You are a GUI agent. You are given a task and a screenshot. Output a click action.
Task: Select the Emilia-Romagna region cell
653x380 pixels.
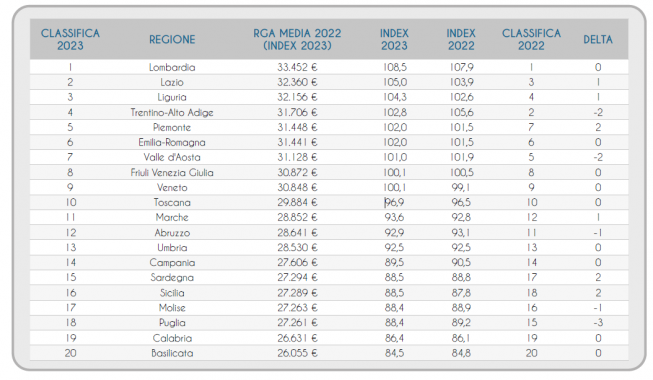[172, 142]
